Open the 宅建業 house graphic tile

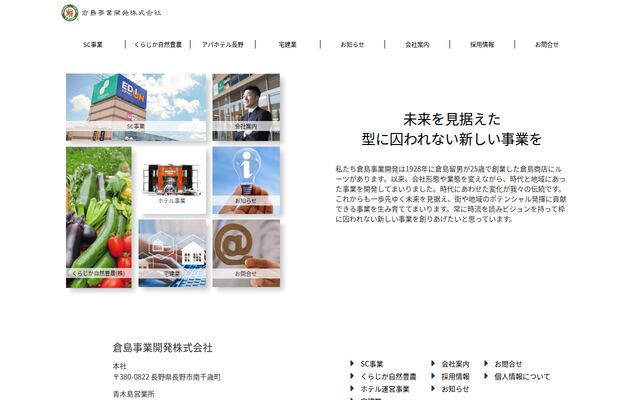tap(172, 253)
